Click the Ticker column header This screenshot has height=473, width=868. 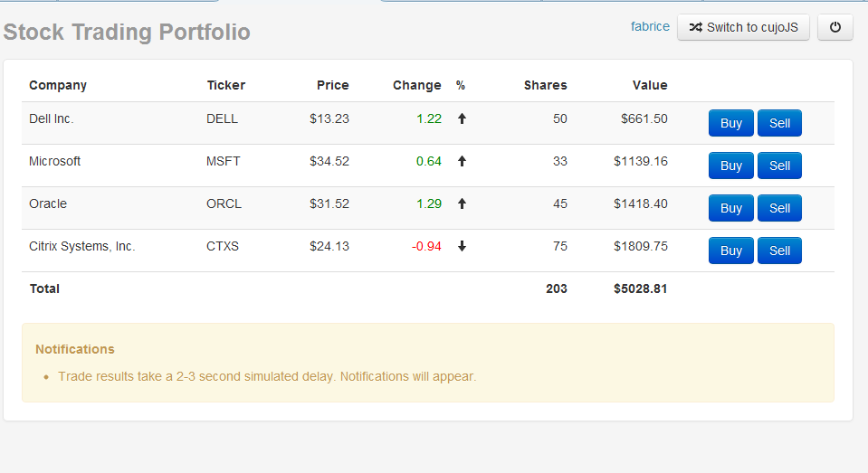pos(226,85)
